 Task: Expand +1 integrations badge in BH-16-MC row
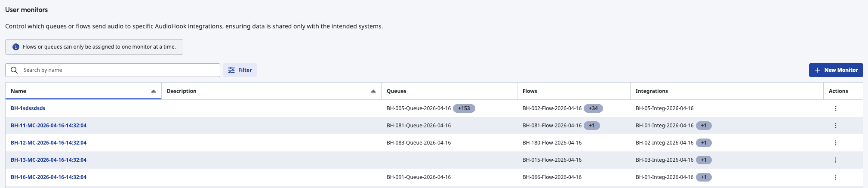704,177
